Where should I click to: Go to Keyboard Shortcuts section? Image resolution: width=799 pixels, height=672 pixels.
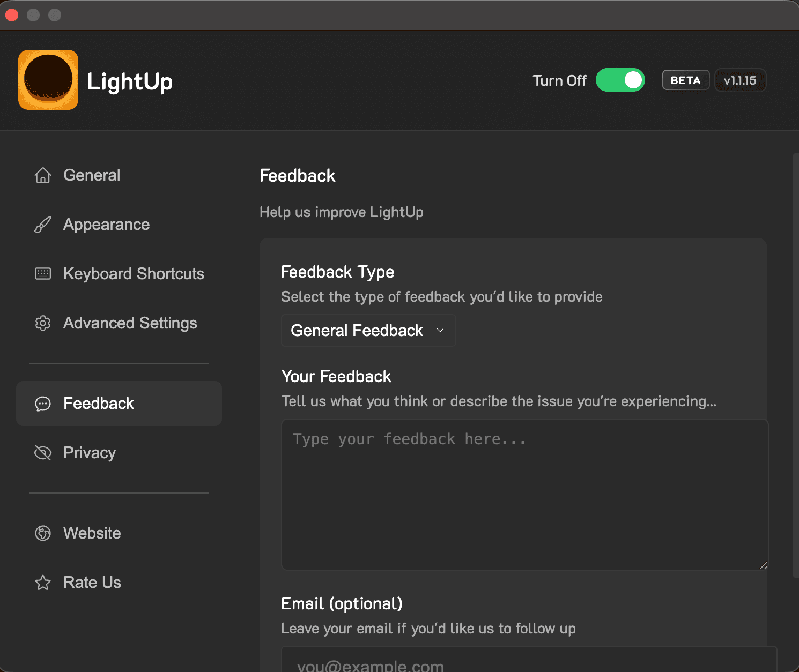[x=134, y=273]
